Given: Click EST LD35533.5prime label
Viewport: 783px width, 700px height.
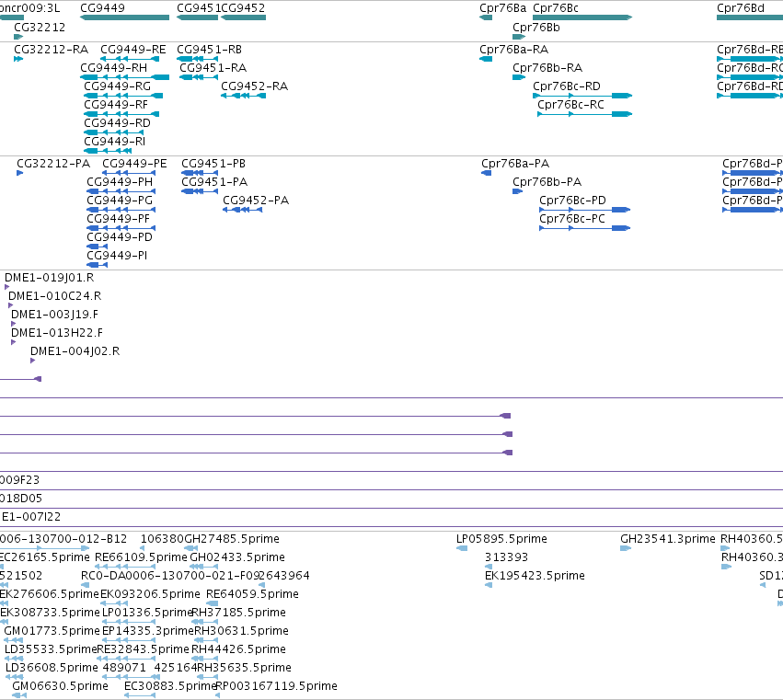Looking at the screenshot, I should 51,650.
